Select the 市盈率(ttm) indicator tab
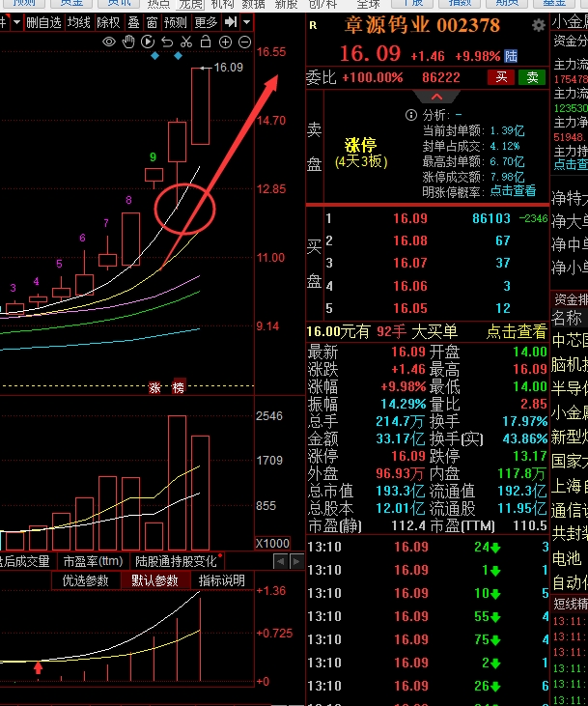The height and width of the screenshot is (706, 588). 93,561
